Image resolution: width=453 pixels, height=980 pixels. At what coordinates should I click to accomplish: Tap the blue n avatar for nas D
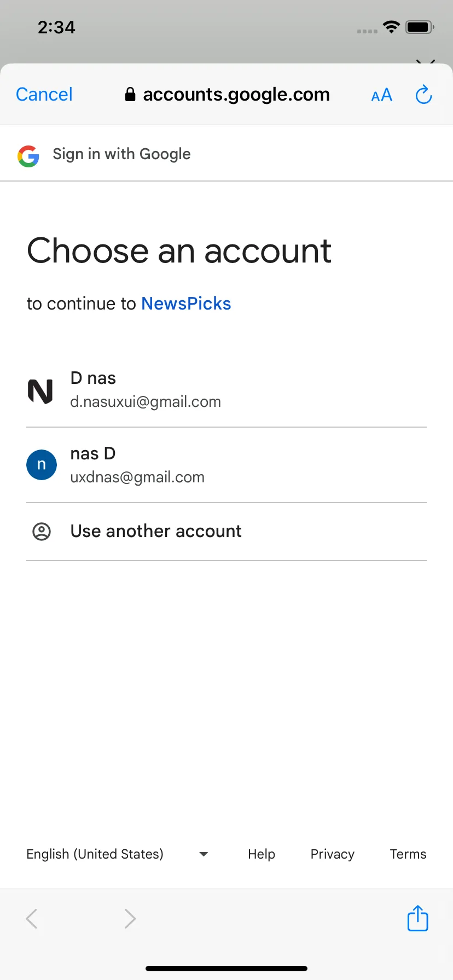pyautogui.click(x=42, y=465)
